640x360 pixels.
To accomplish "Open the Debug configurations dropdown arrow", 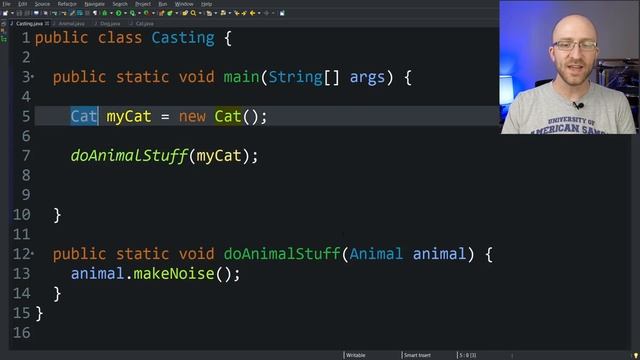I will [111, 13].
